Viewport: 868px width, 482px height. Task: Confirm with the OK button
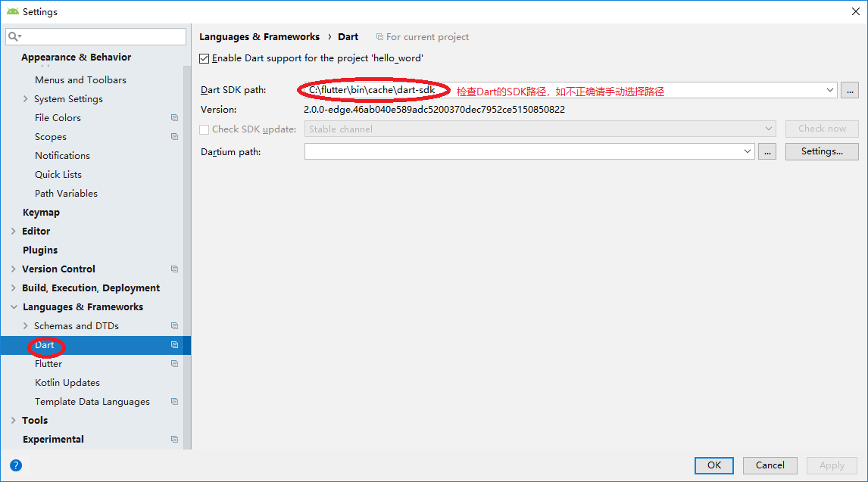coord(714,465)
